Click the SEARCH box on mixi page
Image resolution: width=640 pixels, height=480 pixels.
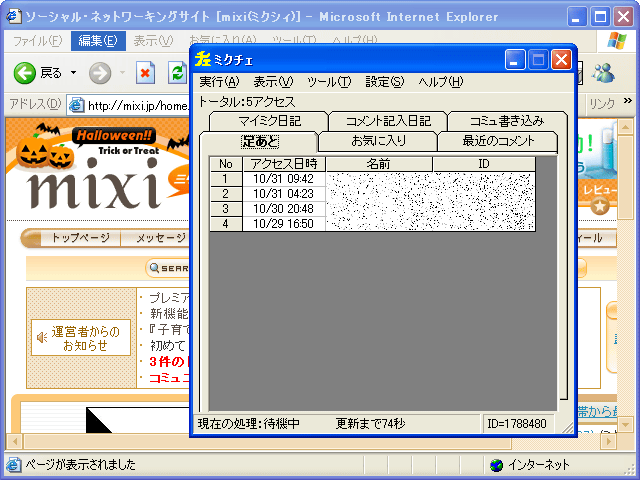168,268
